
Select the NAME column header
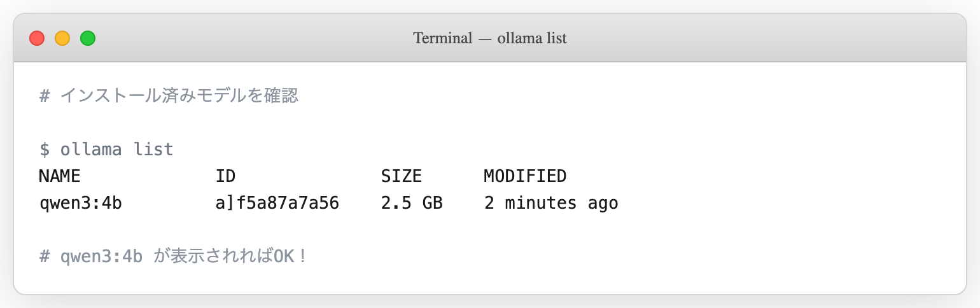(59, 176)
